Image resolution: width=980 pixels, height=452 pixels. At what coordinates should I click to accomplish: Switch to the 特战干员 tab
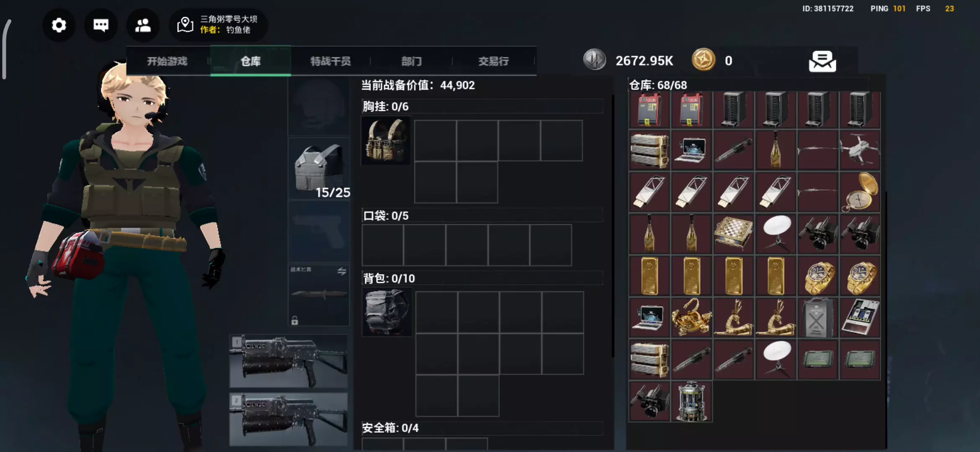330,61
